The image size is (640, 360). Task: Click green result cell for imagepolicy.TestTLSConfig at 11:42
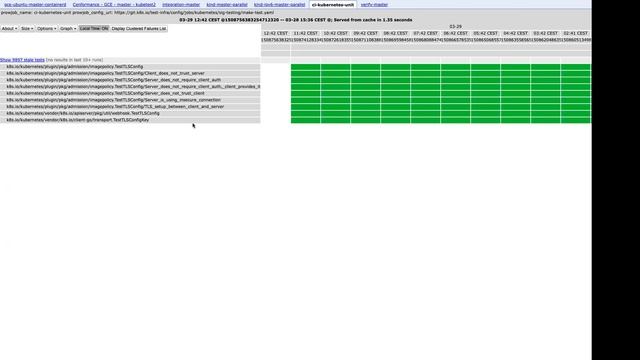[306, 67]
